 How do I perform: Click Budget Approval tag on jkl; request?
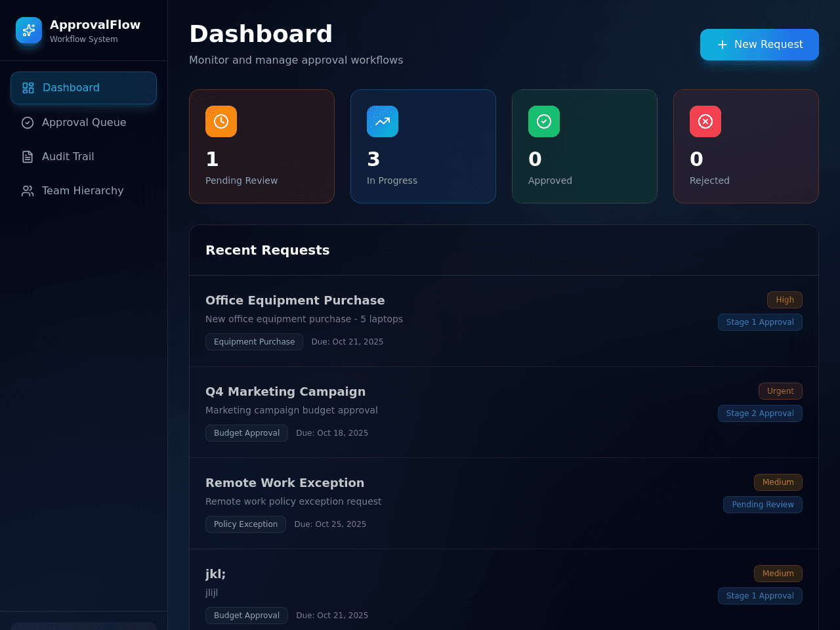(x=247, y=616)
